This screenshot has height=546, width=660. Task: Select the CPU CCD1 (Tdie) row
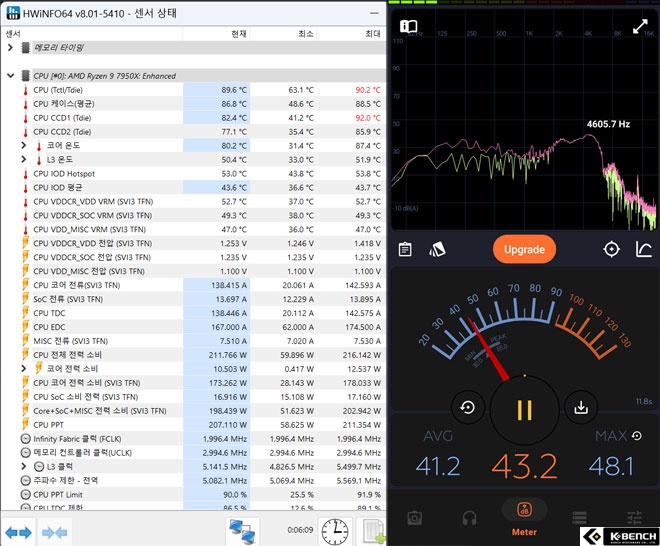coord(193,117)
